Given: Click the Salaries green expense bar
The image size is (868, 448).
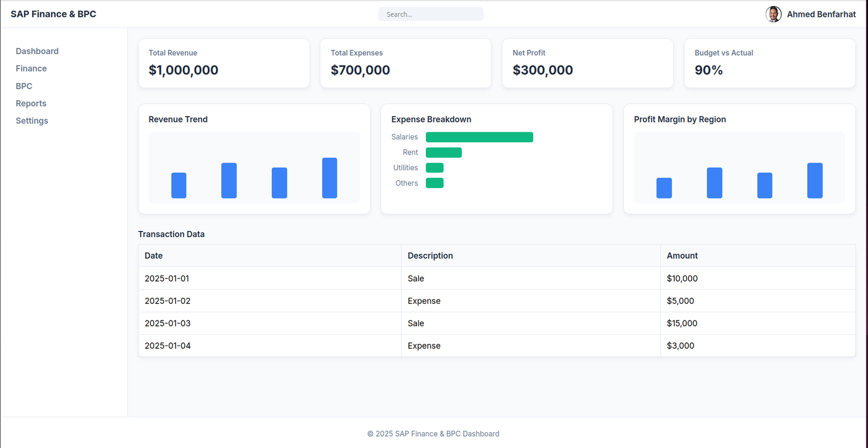Looking at the screenshot, I should [x=479, y=137].
